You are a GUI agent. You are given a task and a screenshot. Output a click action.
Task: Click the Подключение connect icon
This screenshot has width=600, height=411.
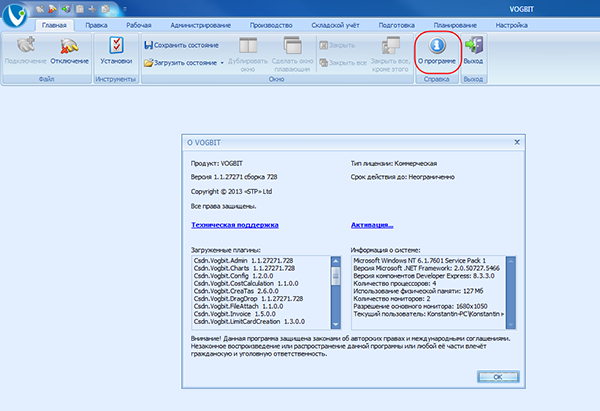[18, 46]
